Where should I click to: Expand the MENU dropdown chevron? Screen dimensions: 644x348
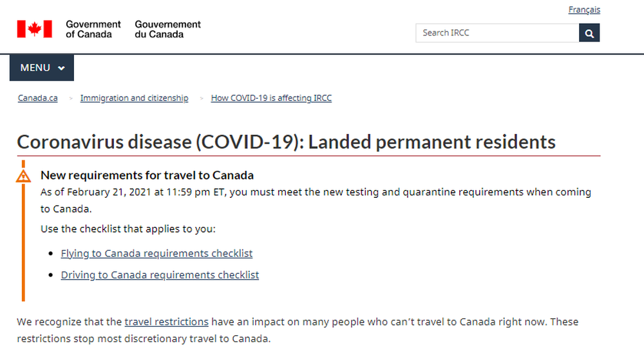61,68
